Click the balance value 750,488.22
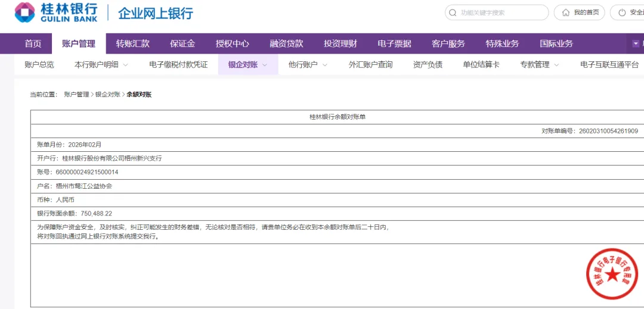This screenshot has width=644, height=309. [97, 214]
